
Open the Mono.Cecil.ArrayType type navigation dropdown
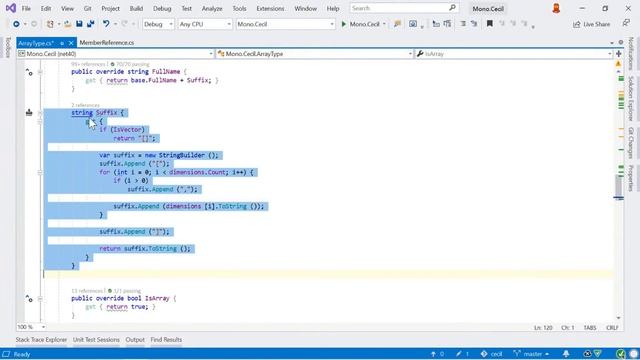click(315, 53)
